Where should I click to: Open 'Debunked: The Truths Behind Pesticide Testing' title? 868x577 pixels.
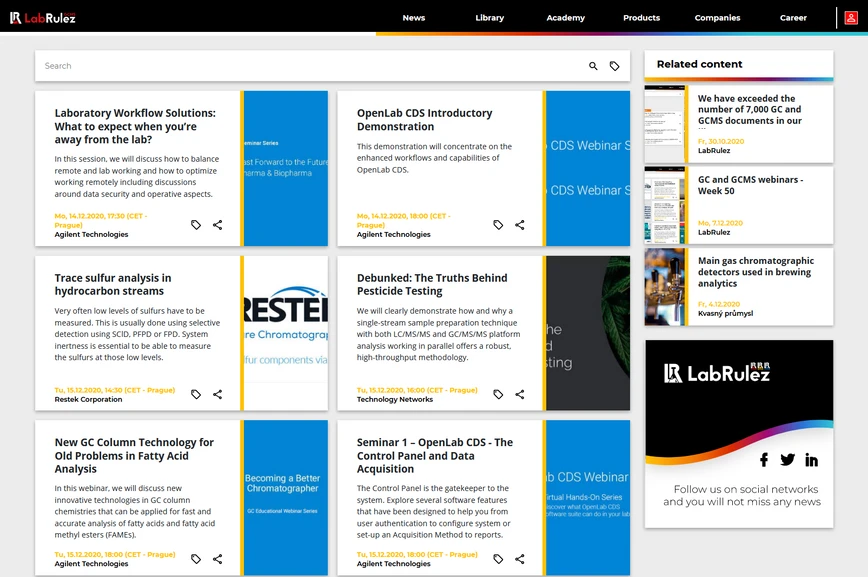point(432,284)
